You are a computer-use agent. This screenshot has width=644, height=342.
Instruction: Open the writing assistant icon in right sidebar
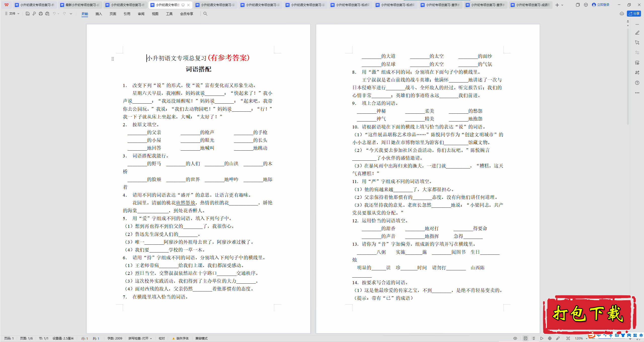[637, 63]
